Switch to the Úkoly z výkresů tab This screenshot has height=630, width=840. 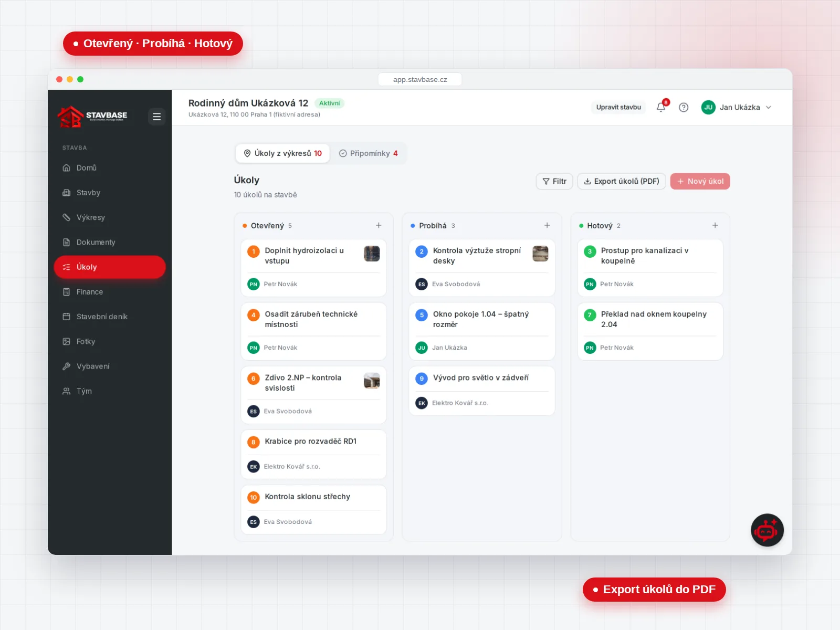point(282,153)
